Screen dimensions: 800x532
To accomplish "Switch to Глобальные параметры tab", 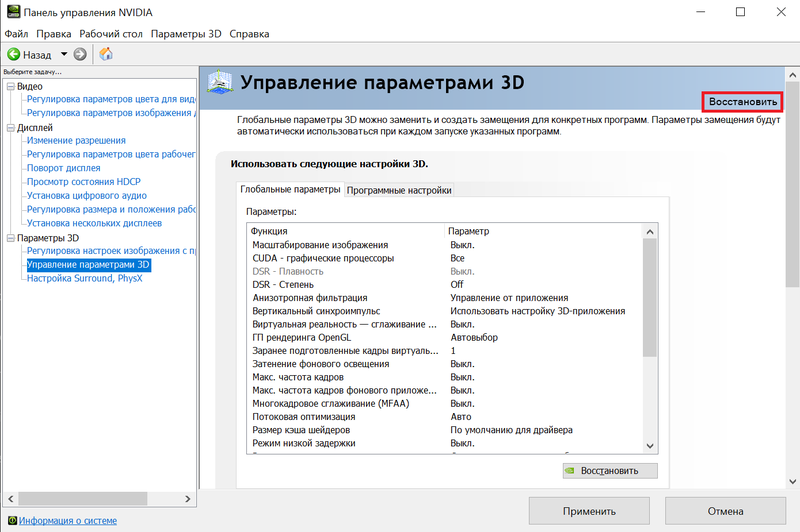I will pyautogui.click(x=290, y=189).
